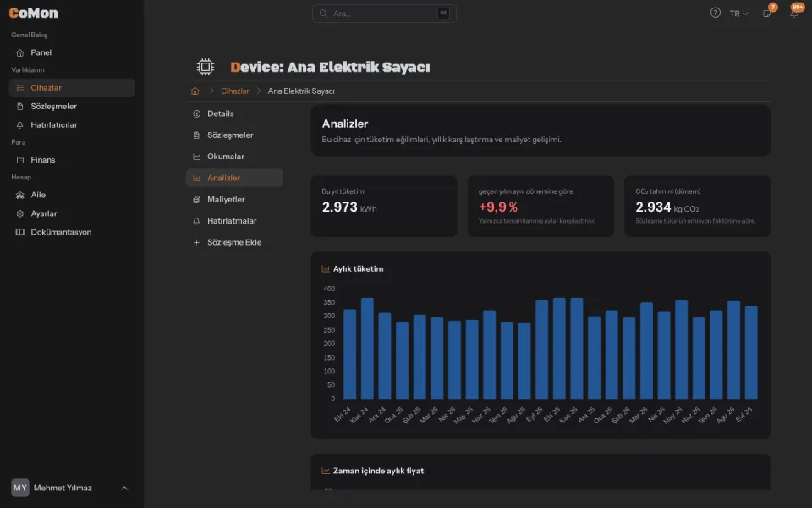812x508 pixels.
Task: Select the Analizler tab
Action: click(x=234, y=178)
